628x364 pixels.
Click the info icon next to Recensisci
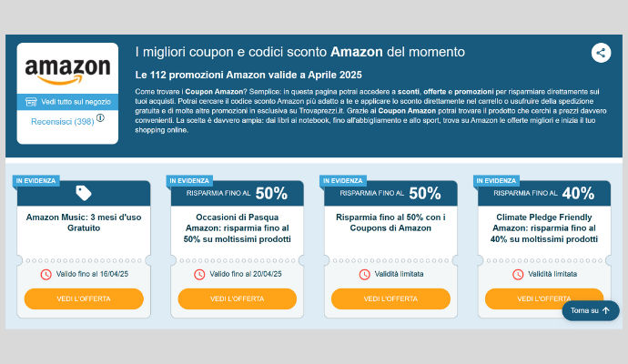click(100, 118)
